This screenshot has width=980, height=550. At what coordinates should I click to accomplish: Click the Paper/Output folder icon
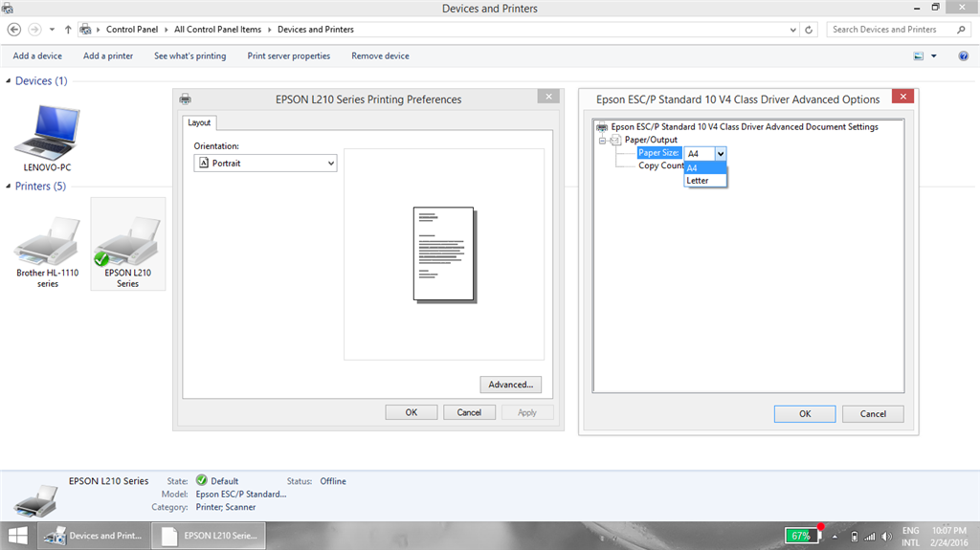(x=615, y=140)
